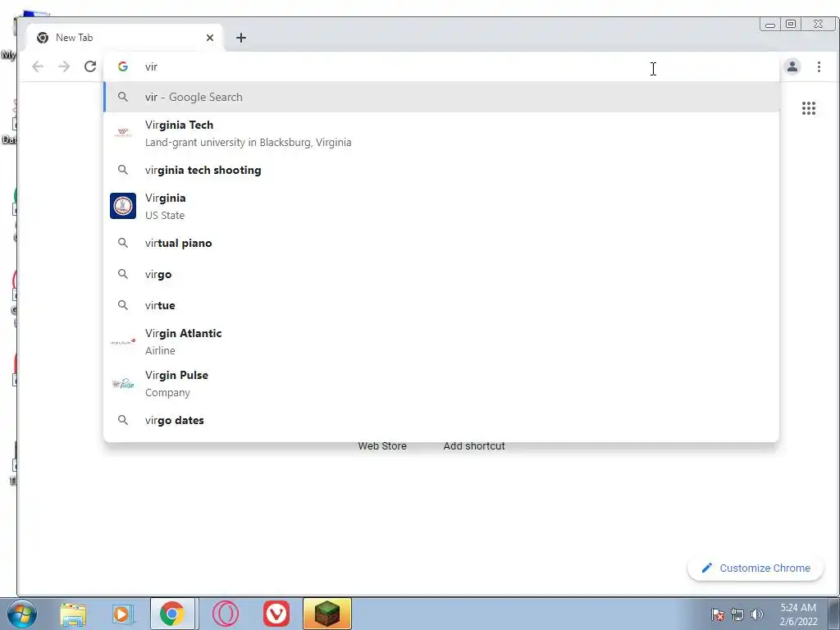Click the network status tray icon
840x630 pixels.
click(737, 614)
